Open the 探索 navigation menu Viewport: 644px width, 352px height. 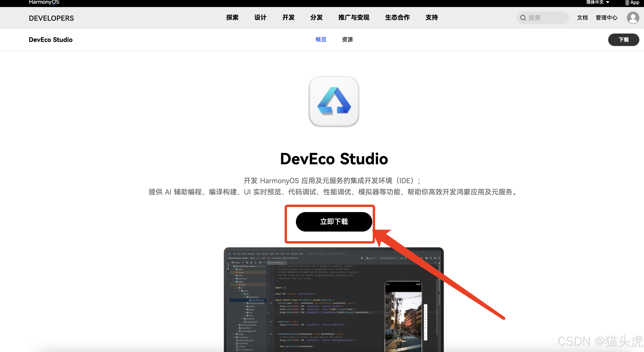[232, 18]
